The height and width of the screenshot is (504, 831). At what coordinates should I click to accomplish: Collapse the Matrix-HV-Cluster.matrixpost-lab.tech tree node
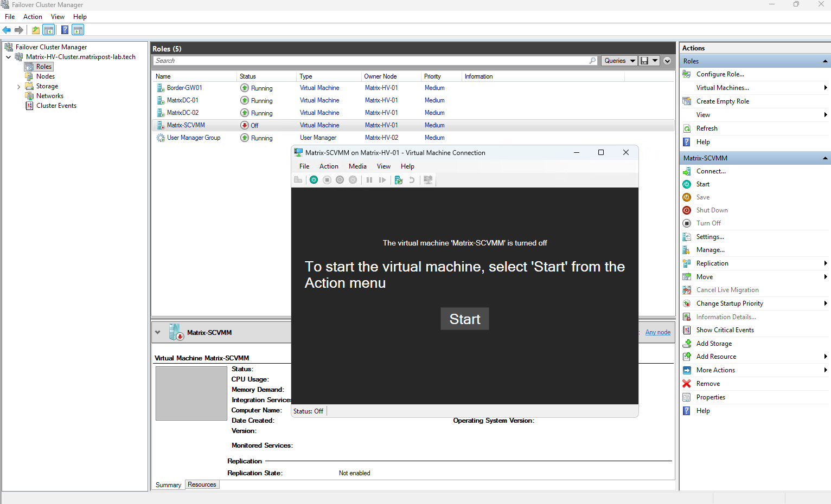point(9,57)
